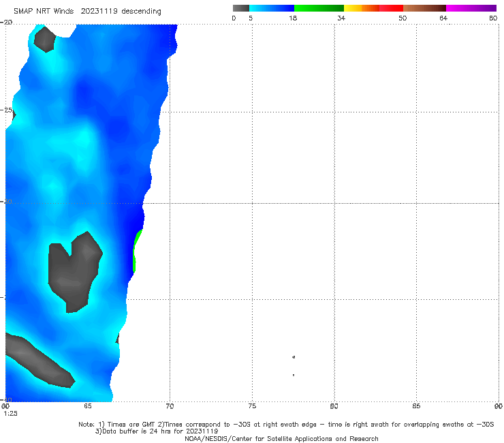504x443 pixels.
Task: Click the elongated gray low-wind area near the bottom left corner
Action: pos(38,361)
